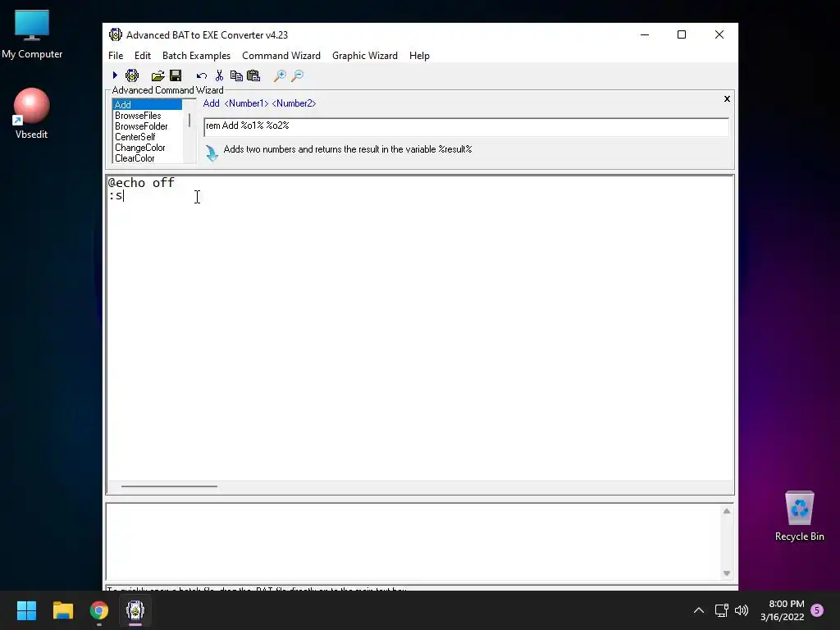
Task: Open the Graphic Wizard menu
Action: point(365,56)
